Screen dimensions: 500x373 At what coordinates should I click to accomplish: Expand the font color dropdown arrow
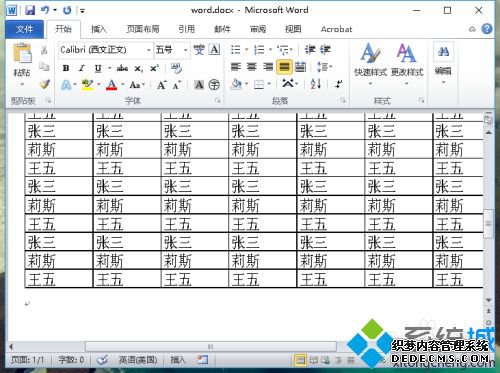(123, 85)
